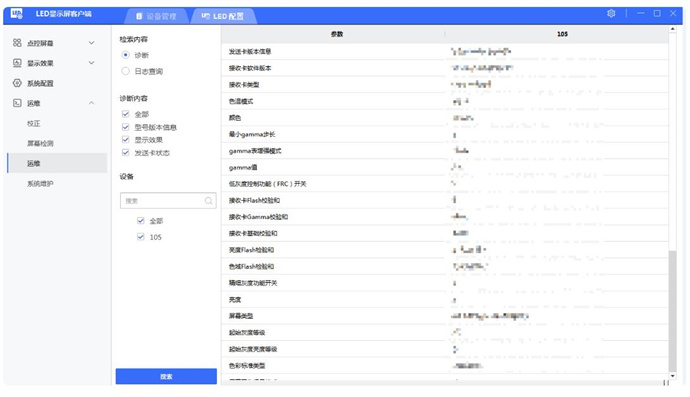690x397 pixels.
Task: Select the highlighted 运维 submenu item
Action: click(57, 163)
